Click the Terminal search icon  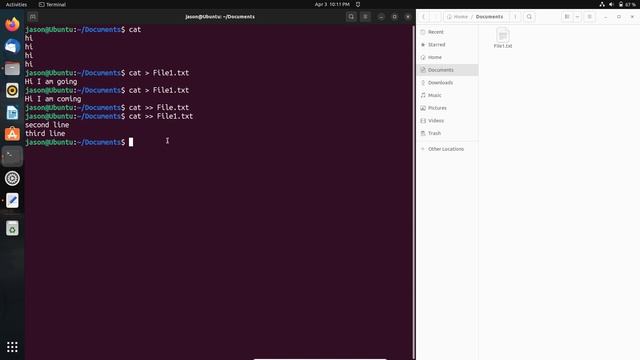click(351, 17)
